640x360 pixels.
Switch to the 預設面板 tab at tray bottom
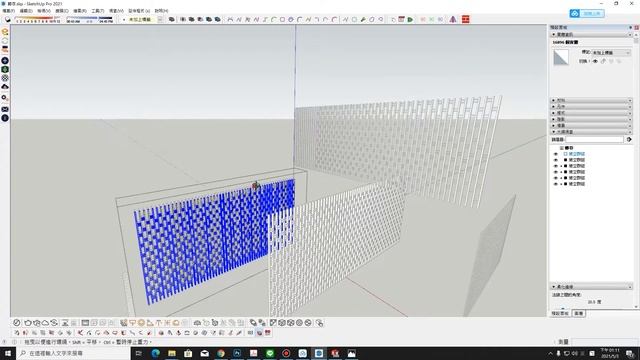pos(560,313)
